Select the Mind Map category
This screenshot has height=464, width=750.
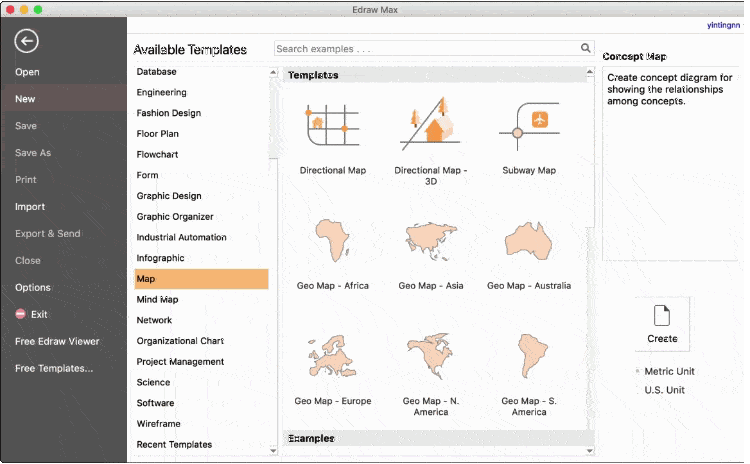click(158, 300)
